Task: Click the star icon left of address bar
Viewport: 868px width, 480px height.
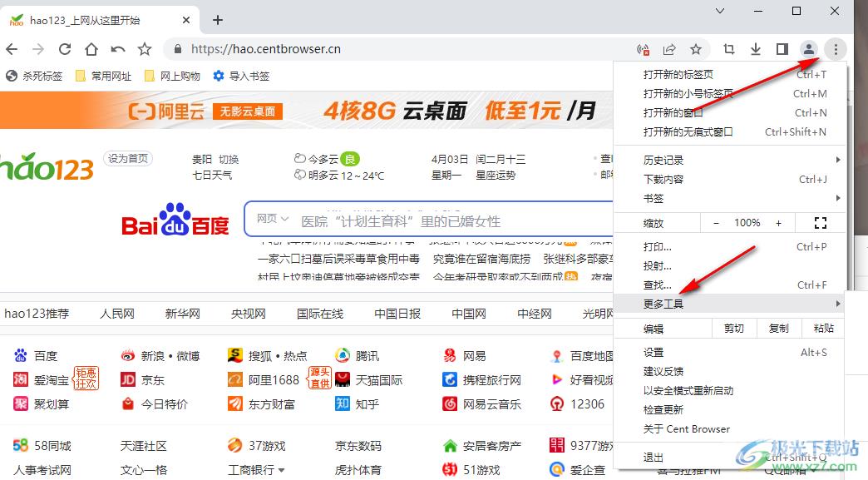Action: point(145,49)
